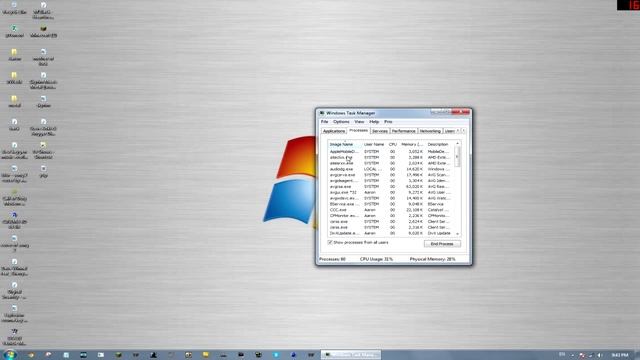640x360 pixels.
Task: Switch to the Applications tab
Action: tap(334, 131)
